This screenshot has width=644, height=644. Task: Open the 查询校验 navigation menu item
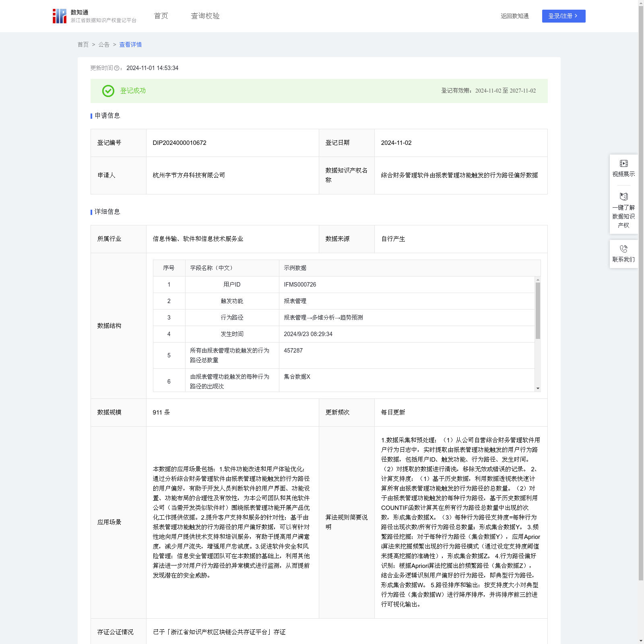pos(205,16)
